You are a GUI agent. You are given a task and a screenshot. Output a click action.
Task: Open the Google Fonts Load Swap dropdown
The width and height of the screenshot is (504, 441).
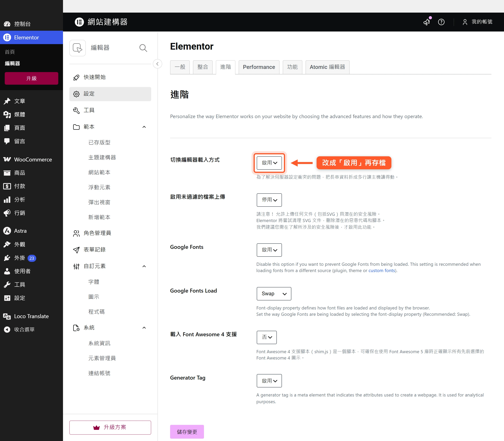point(274,294)
